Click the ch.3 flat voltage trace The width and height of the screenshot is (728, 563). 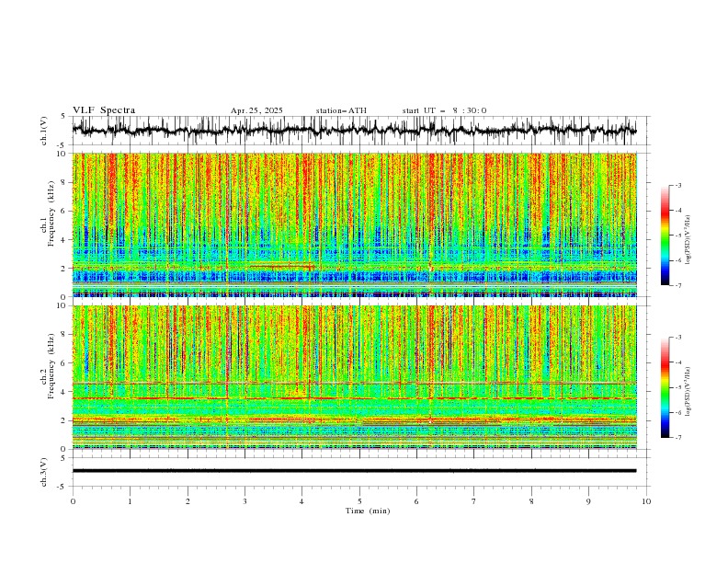[354, 471]
